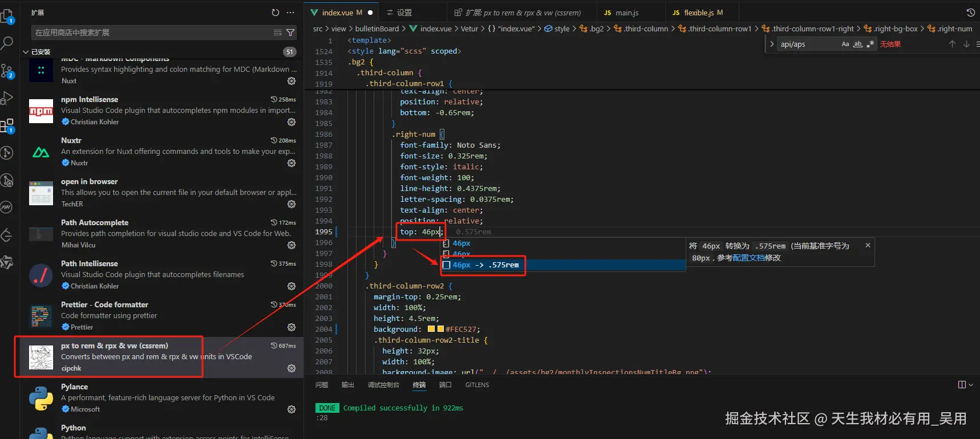Open Source Control view with badge 2
The image size is (980, 439).
coord(7,71)
